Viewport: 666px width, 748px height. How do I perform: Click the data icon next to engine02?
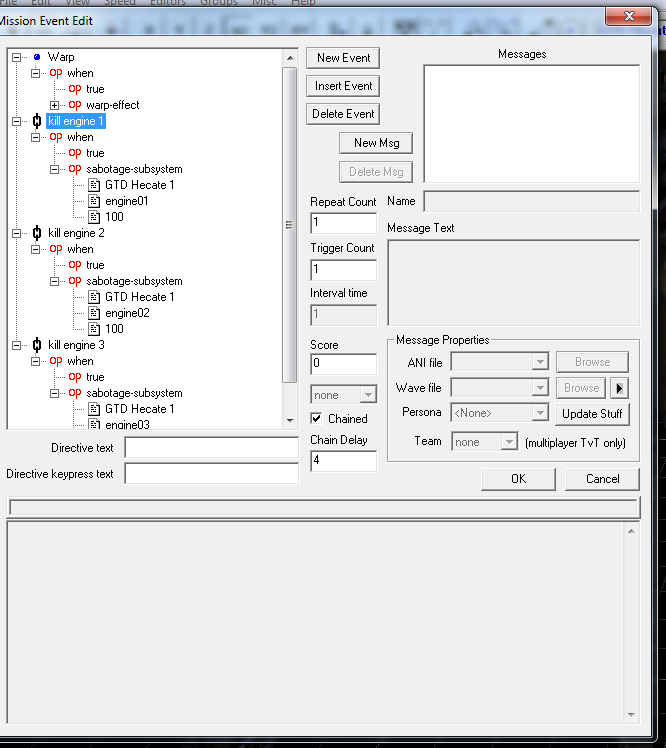(x=94, y=313)
